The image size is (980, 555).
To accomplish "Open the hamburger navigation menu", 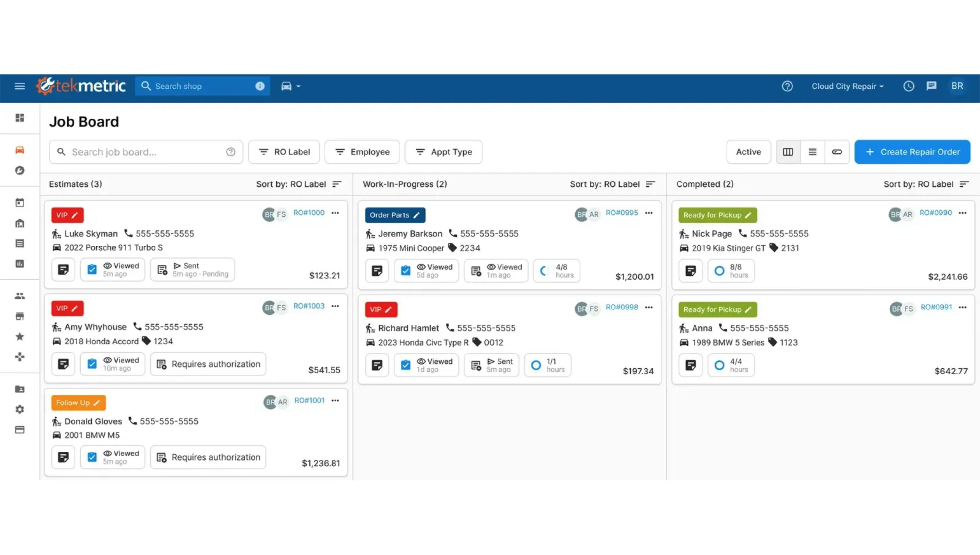I will coord(20,86).
